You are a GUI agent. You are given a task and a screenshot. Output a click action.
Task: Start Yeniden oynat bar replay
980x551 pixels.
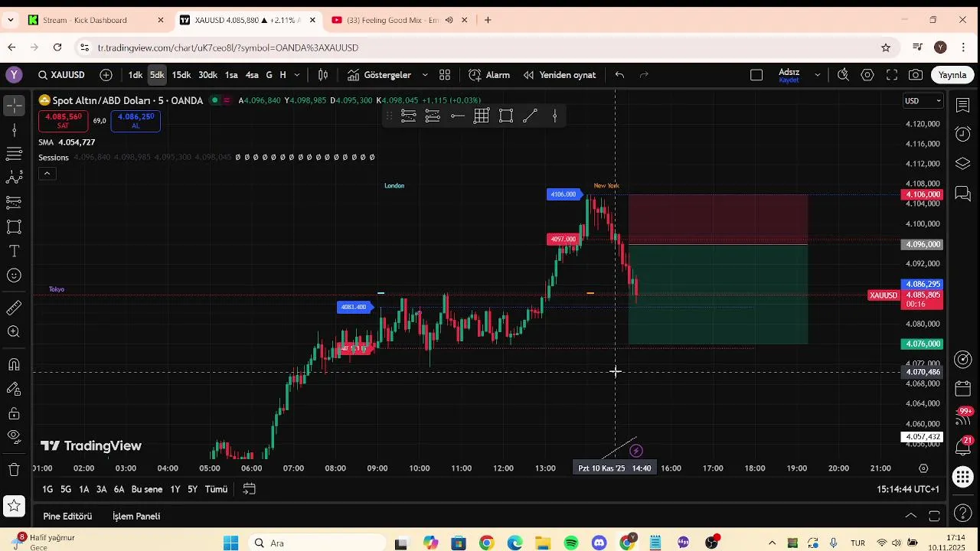coord(560,75)
